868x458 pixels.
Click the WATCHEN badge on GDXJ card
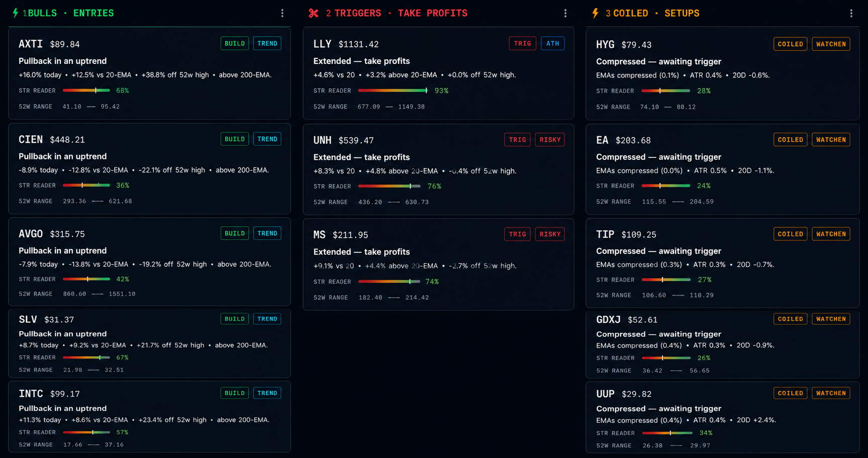pos(831,319)
